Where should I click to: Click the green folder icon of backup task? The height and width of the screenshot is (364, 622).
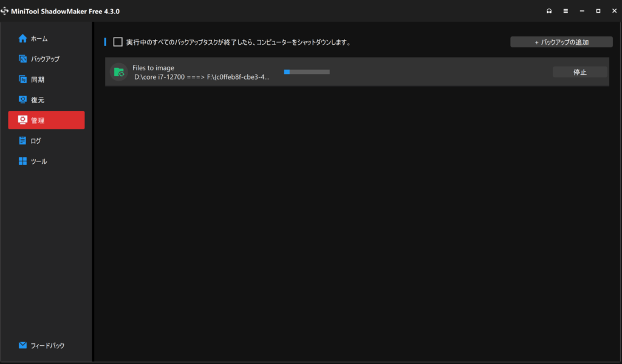pyautogui.click(x=118, y=72)
